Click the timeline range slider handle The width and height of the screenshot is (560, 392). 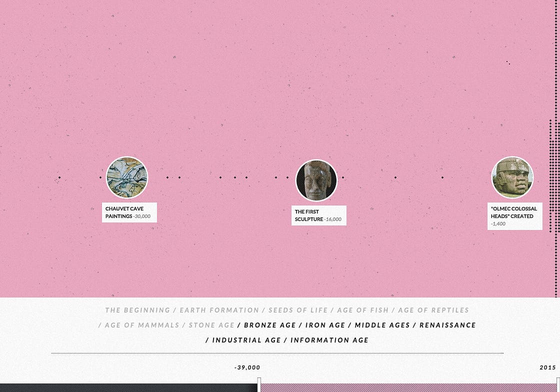pos(258,386)
